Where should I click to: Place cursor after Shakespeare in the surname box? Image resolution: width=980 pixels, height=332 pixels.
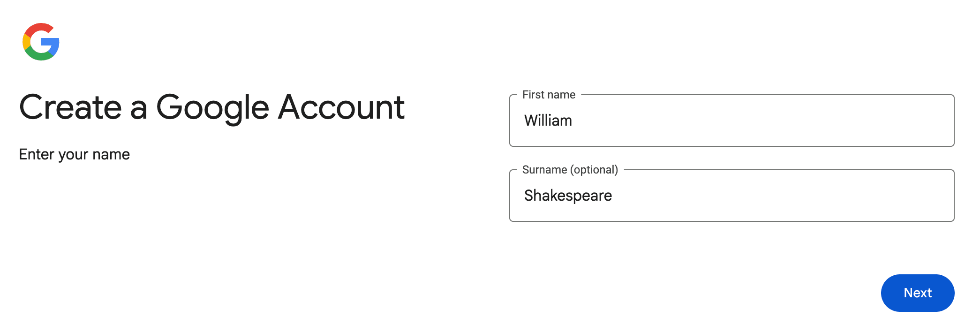[614, 196]
